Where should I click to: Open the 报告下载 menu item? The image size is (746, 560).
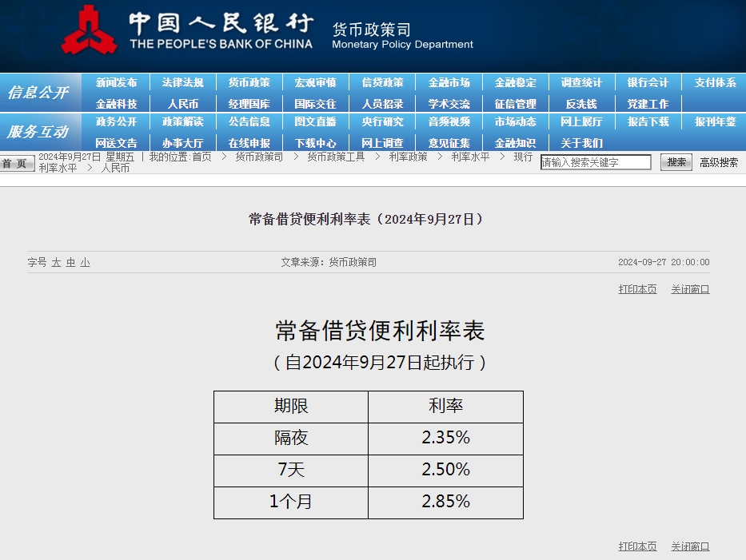pyautogui.click(x=648, y=122)
